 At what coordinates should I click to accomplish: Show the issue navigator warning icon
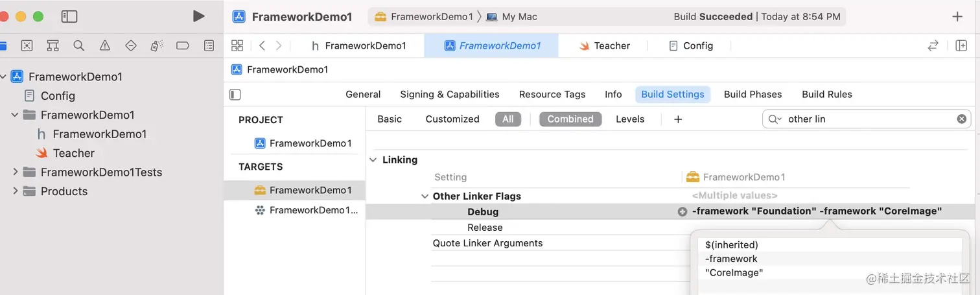click(105, 45)
